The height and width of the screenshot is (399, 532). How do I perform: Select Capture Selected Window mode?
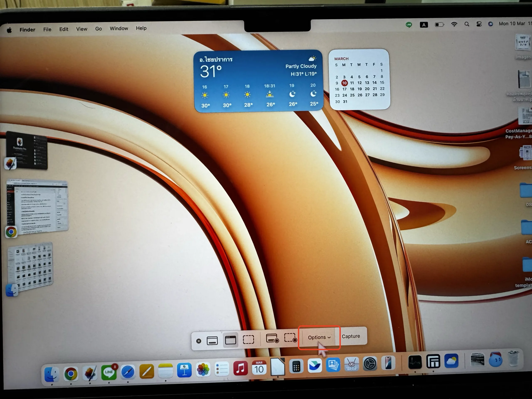click(230, 340)
